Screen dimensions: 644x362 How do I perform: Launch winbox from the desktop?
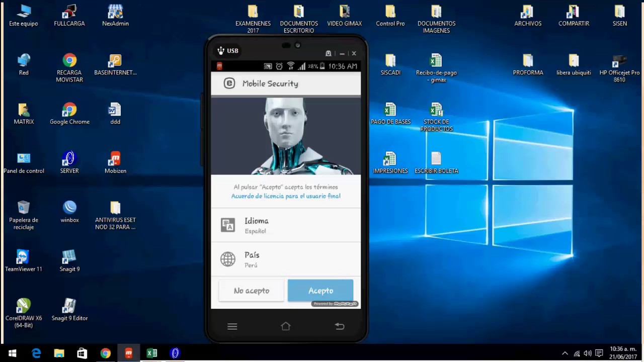pyautogui.click(x=69, y=212)
